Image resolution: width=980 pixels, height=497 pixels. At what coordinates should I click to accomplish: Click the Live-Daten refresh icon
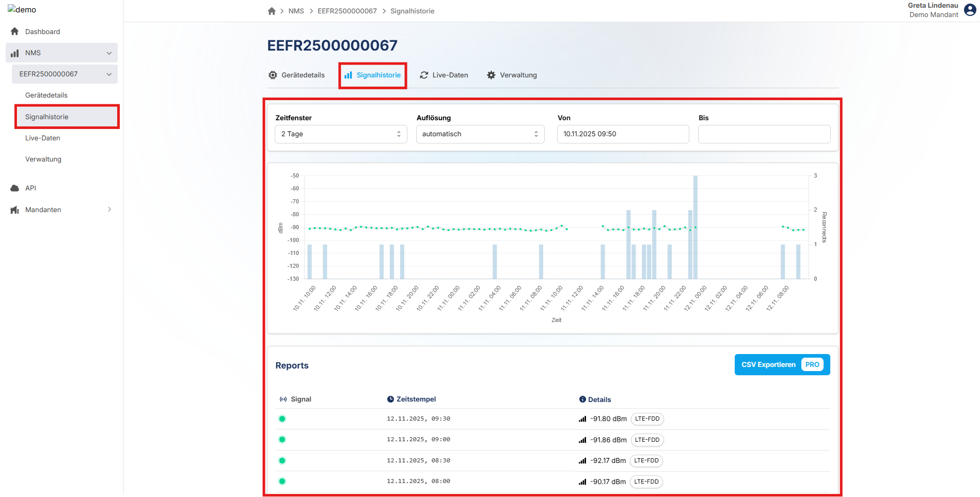coord(424,75)
